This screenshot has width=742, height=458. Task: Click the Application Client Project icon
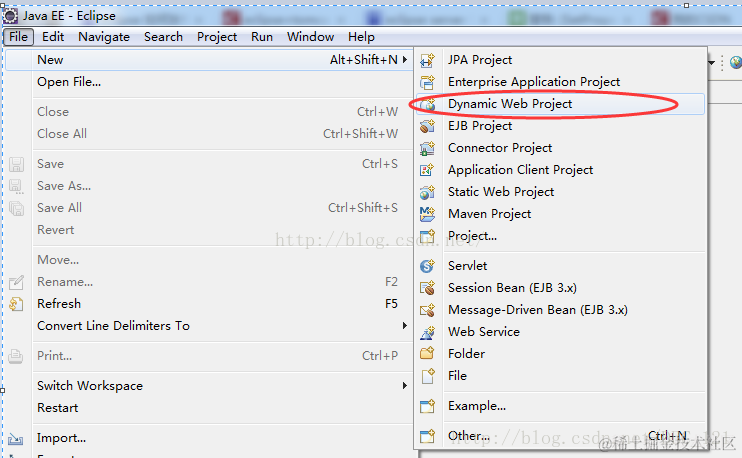pyautogui.click(x=427, y=170)
